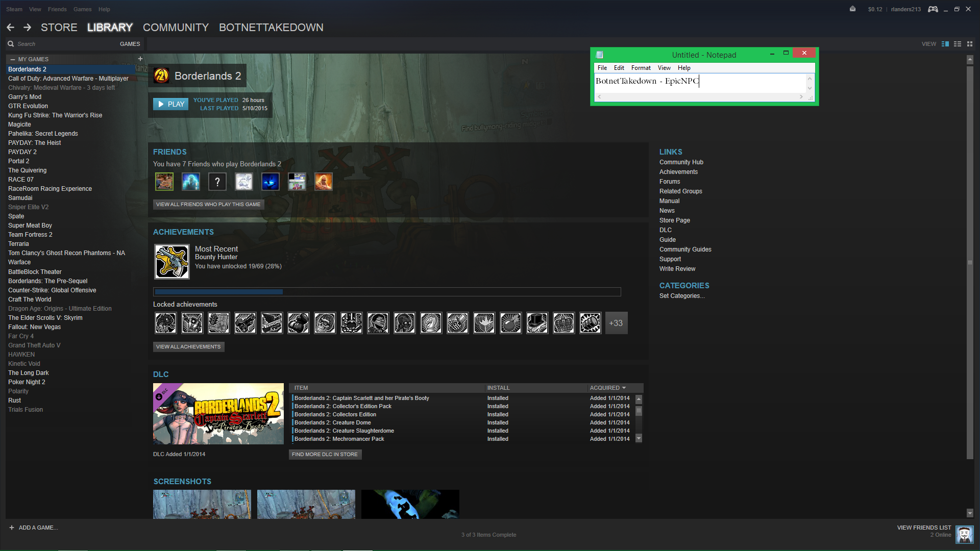View the fifth locked achievement icon
Viewport: 980px width, 551px height.
click(x=272, y=323)
